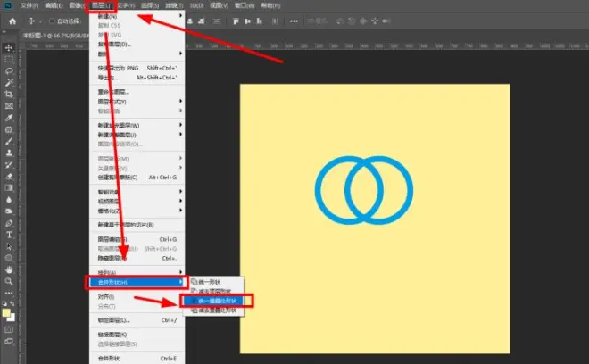Choose 合并形状(H) in the Layer menu

click(137, 282)
